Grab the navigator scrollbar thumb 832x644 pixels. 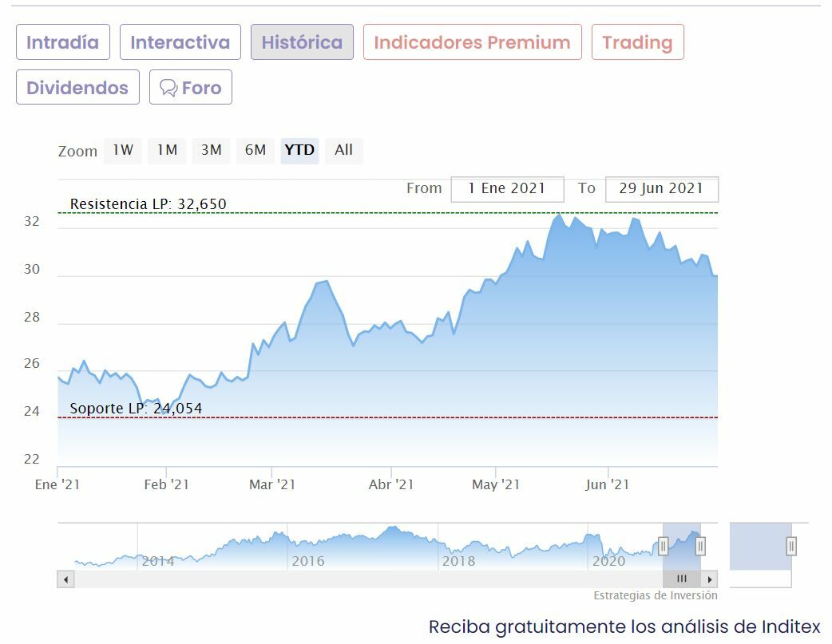click(681, 579)
